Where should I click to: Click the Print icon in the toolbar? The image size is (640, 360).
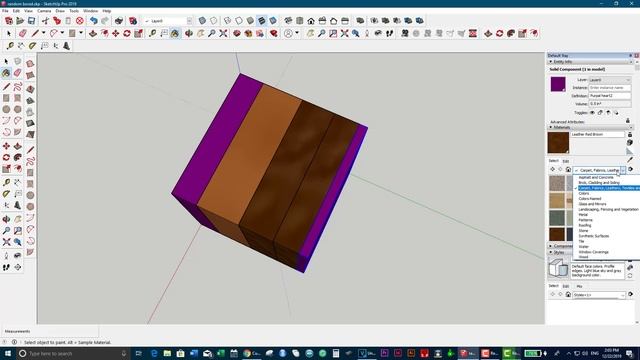pyautogui.click(x=119, y=20)
